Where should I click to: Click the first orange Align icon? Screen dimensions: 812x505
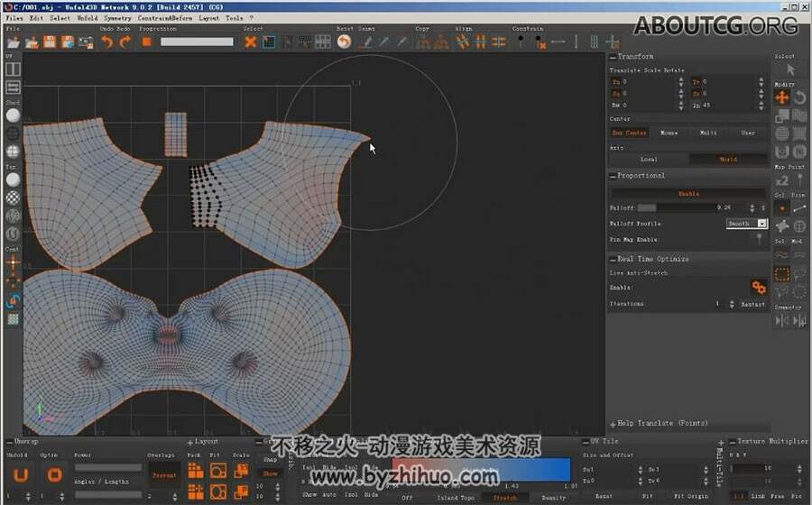pyautogui.click(x=463, y=41)
